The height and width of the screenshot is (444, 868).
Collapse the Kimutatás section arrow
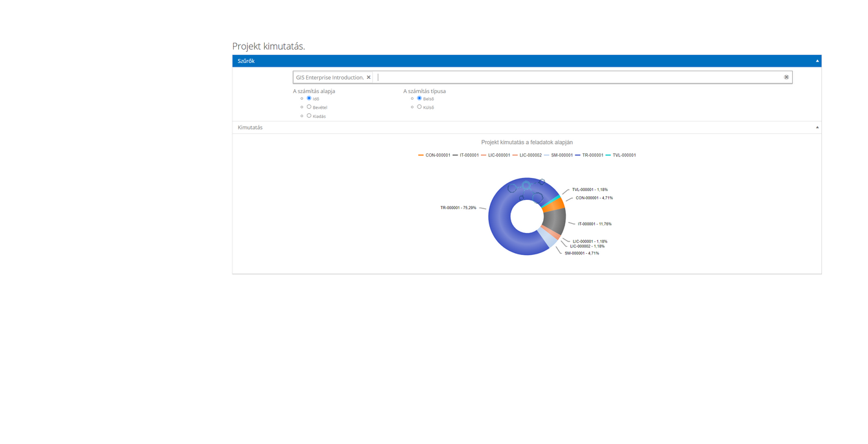[x=817, y=128]
